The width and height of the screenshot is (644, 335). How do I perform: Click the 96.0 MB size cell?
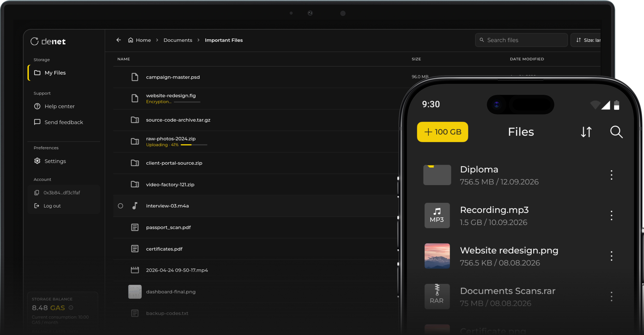(x=420, y=77)
